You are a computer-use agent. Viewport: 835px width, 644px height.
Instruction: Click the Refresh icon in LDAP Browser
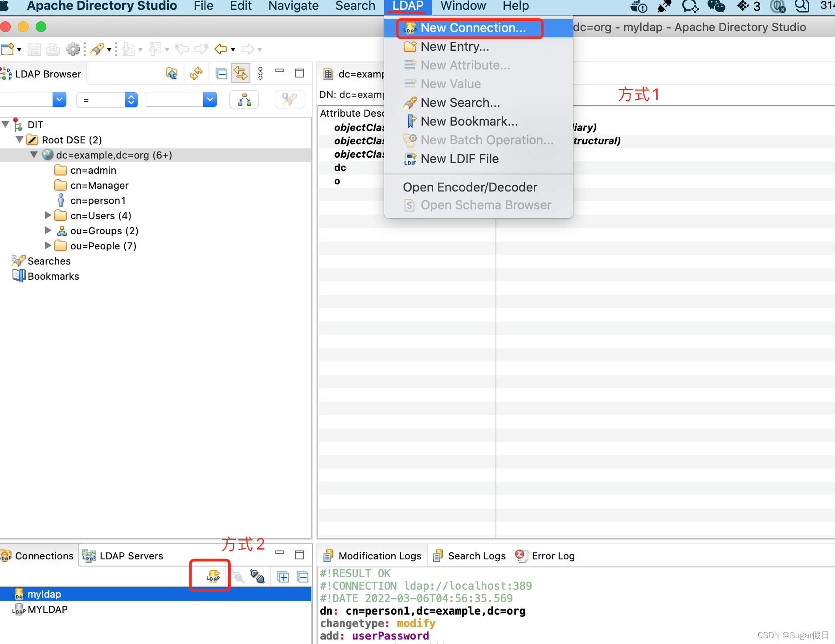(196, 73)
